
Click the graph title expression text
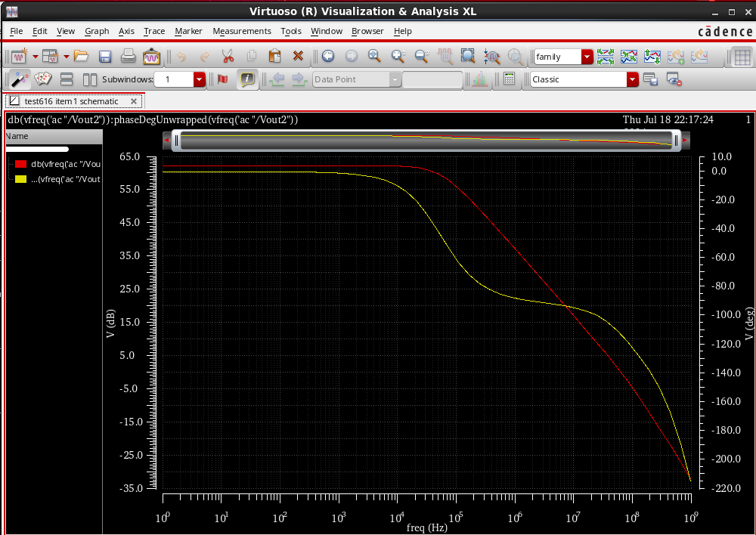click(153, 119)
